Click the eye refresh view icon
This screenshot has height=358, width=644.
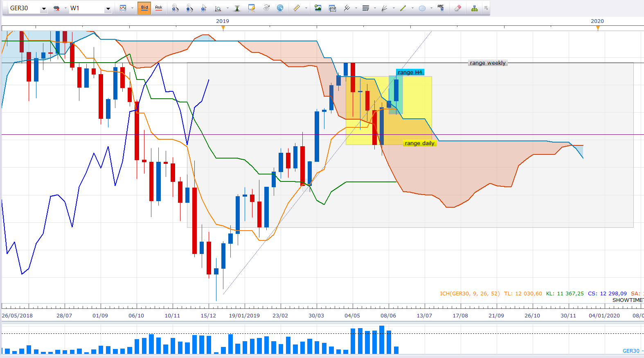click(x=266, y=8)
